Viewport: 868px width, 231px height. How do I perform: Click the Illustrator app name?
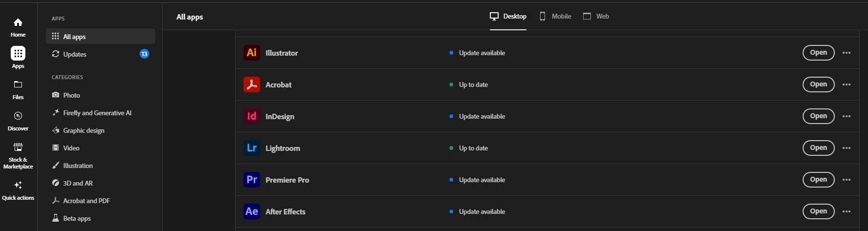(x=282, y=53)
